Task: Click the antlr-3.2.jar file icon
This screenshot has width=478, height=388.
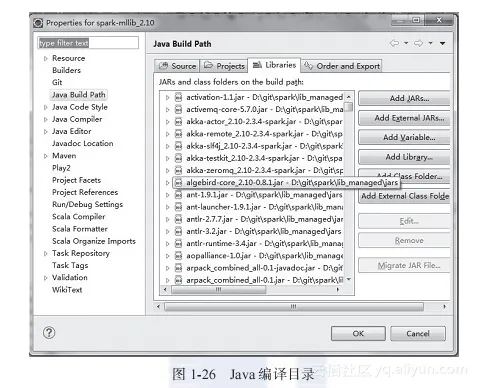Action: click(x=179, y=231)
